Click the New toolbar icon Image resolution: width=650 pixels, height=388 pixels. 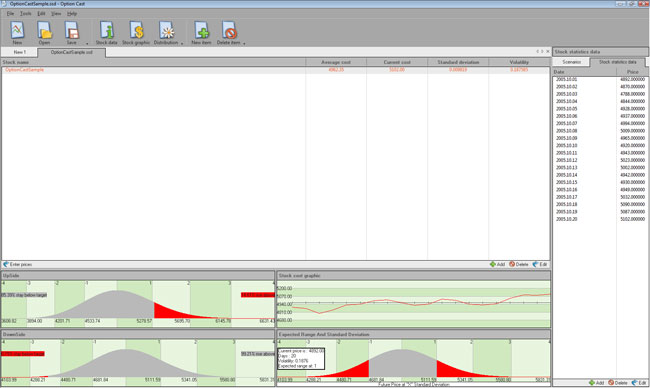pos(17,33)
